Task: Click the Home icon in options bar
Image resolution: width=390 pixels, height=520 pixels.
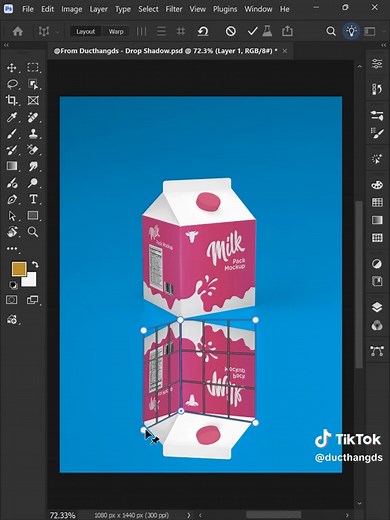Action: (18, 31)
